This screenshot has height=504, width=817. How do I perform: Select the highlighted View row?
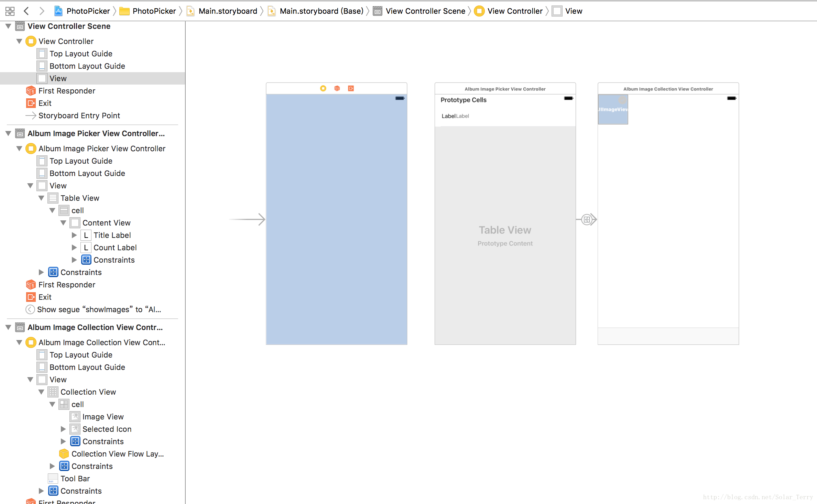(92, 78)
